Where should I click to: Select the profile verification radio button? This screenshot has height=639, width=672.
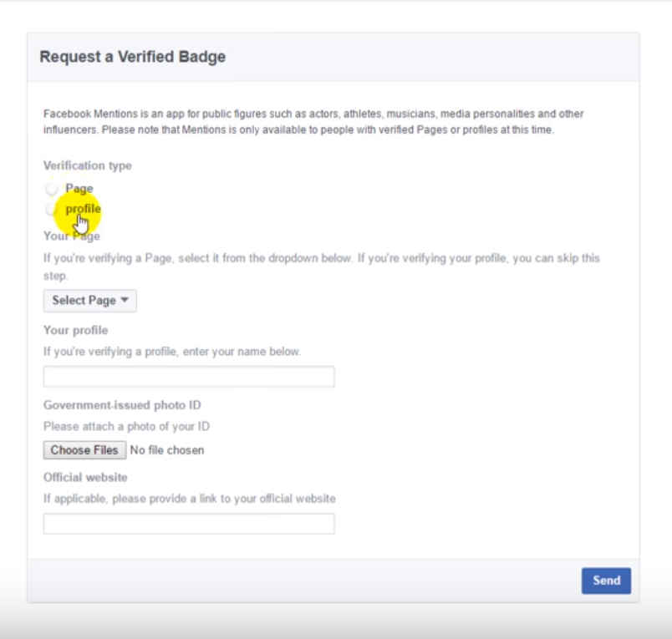pos(51,209)
